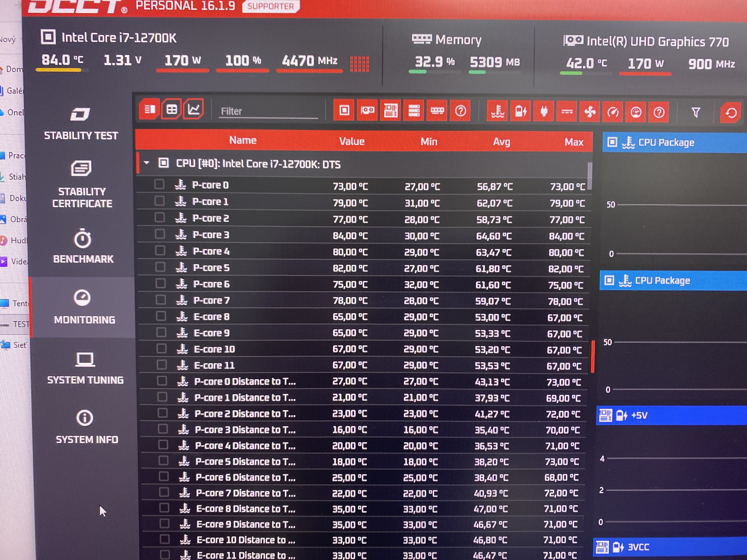Toggle the CPU chip hardware filter icon
The image size is (747, 560).
(344, 110)
